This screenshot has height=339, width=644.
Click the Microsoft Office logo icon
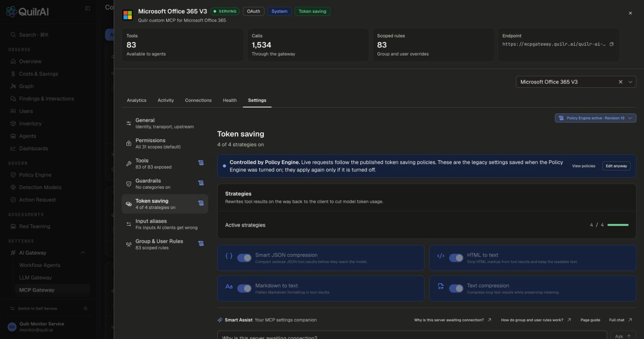point(127,15)
